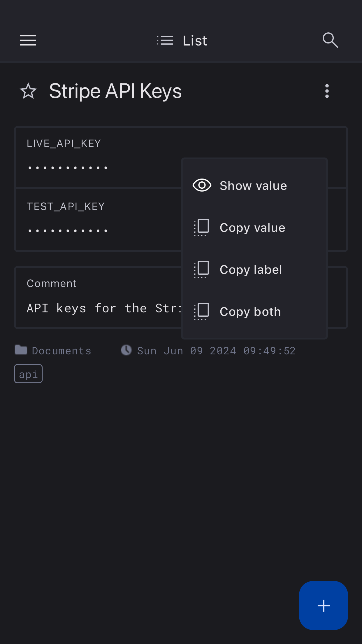The image size is (362, 644).
Task: Select Copy value menu entry
Action: pyautogui.click(x=252, y=228)
